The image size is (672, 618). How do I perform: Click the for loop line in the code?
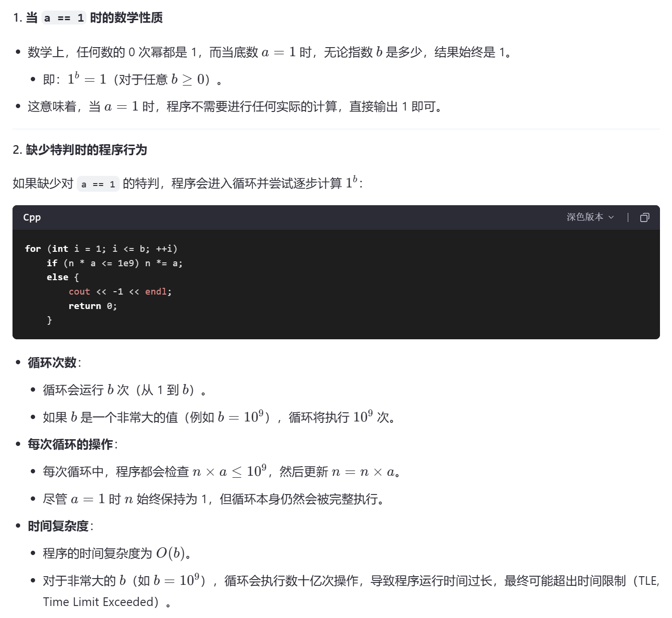coord(101,249)
